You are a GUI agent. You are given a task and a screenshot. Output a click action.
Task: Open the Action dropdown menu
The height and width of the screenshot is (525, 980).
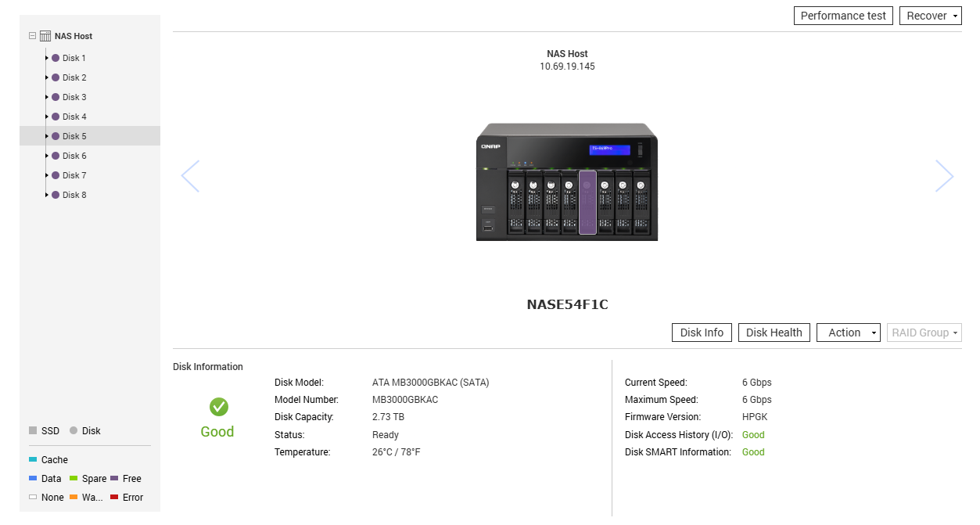click(848, 332)
